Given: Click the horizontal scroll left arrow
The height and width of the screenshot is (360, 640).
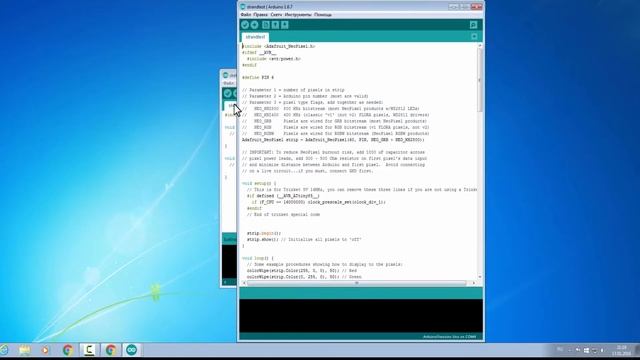Looking at the screenshot, I should tap(244, 283).
